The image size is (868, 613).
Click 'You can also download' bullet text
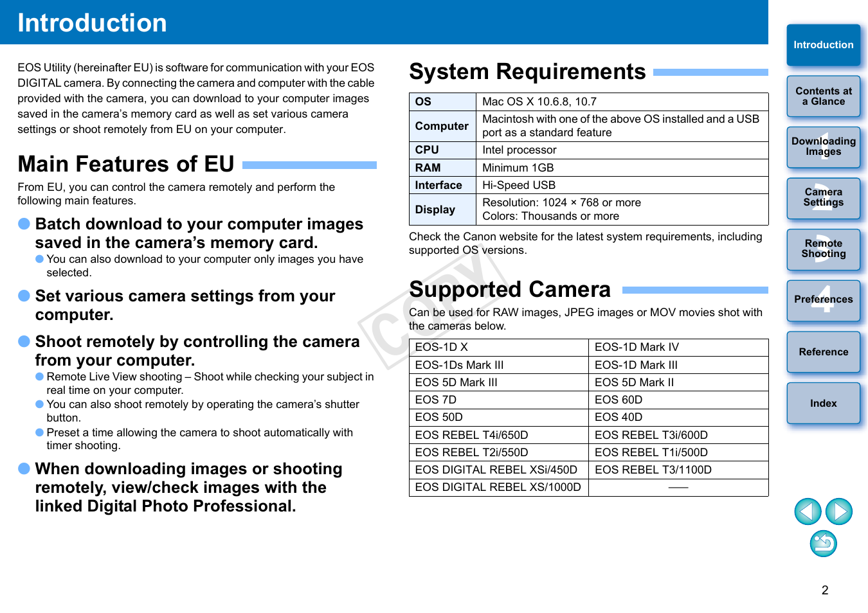click(x=204, y=266)
